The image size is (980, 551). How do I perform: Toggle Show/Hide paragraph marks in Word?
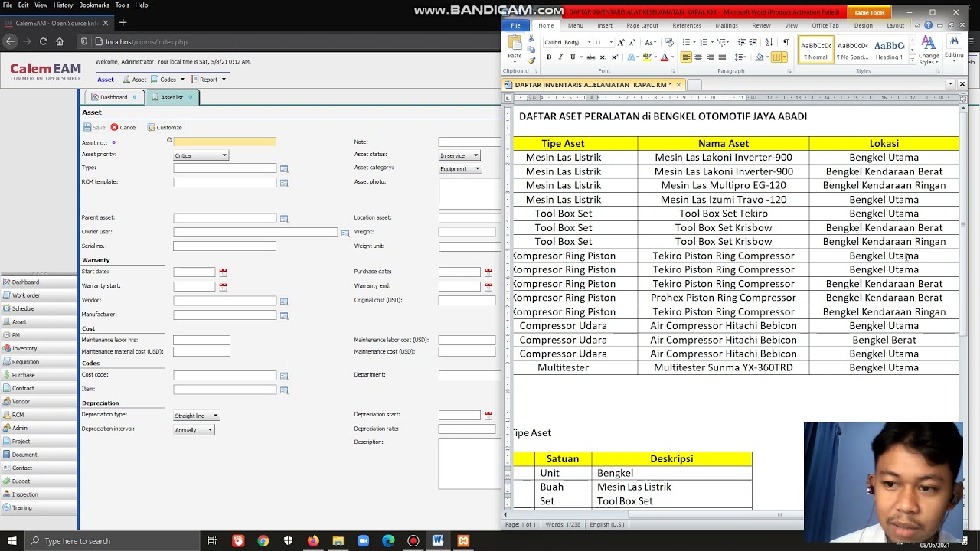pos(786,42)
